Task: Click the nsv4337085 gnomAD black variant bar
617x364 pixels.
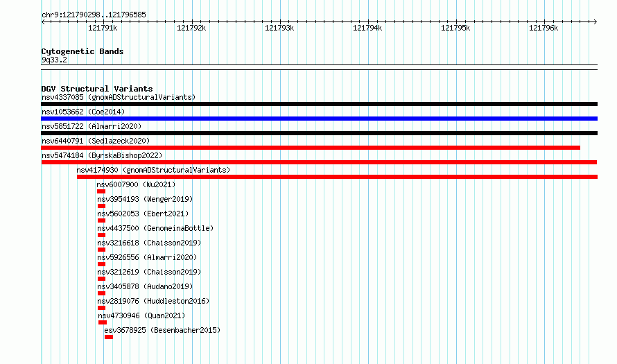Action: 319,104
